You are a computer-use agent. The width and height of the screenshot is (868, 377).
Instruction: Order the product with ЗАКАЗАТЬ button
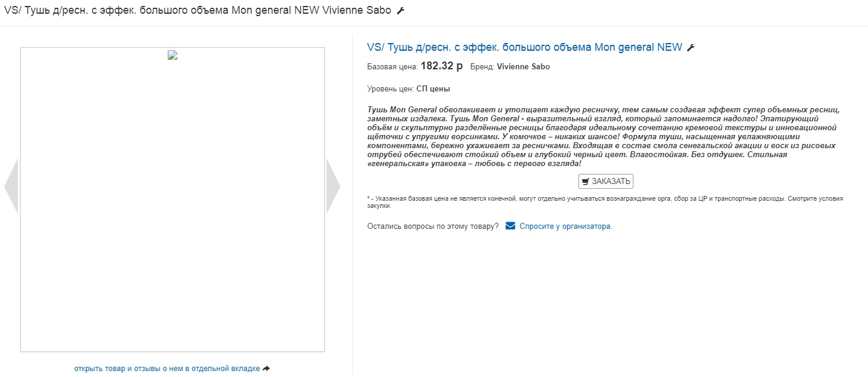click(x=606, y=182)
